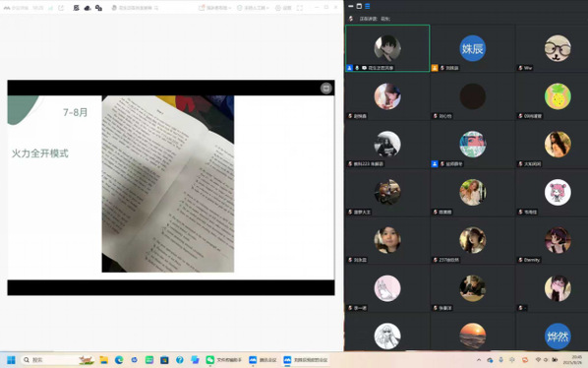This screenshot has height=368, width=588.
Task: Open the file transfer assistant taskbar item
Action: 223,360
